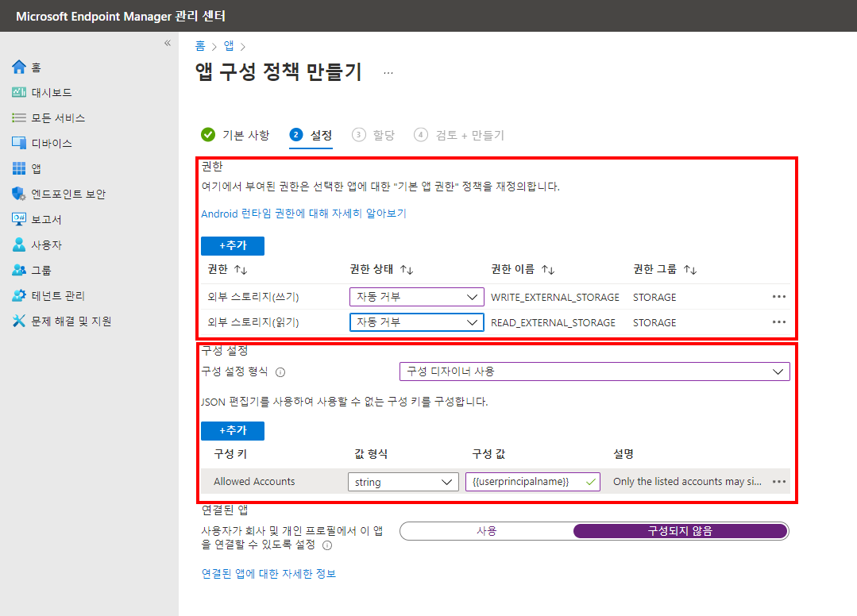Viewport: 857px width, 616px height.
Task: Click the 설명 column header
Action: click(x=623, y=454)
